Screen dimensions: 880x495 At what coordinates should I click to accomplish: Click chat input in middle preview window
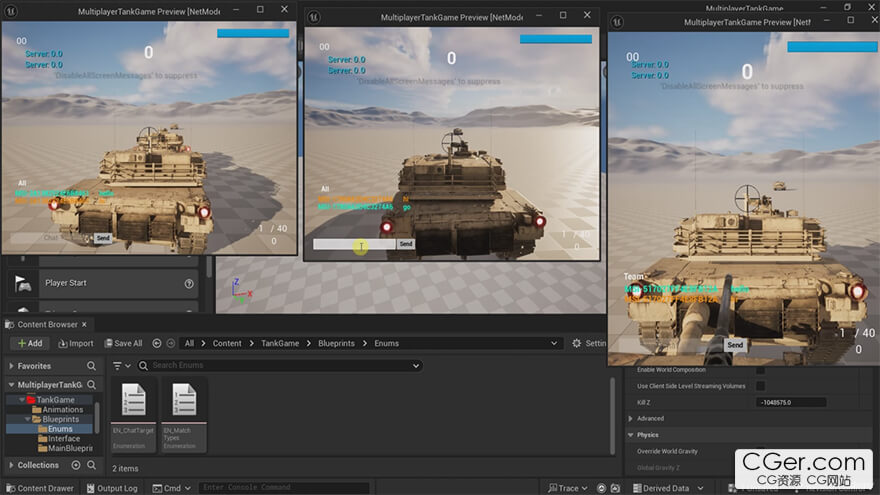[x=354, y=244]
